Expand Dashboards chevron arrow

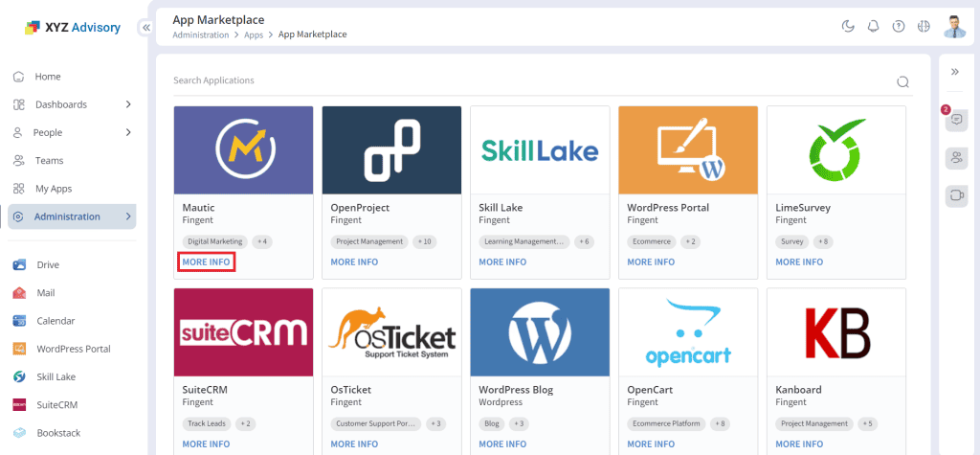(x=128, y=104)
